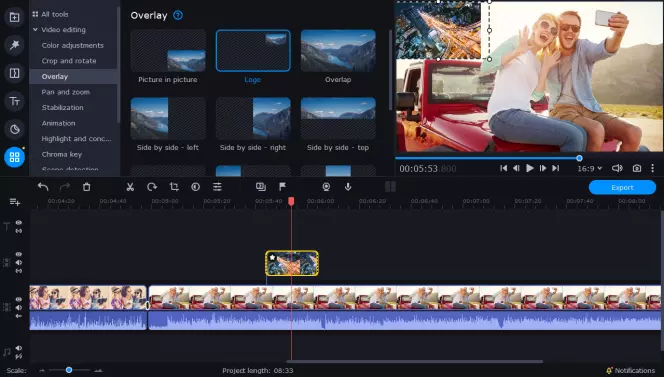Delete the selected clip with trash icon
The image size is (664, 377).
click(x=86, y=187)
